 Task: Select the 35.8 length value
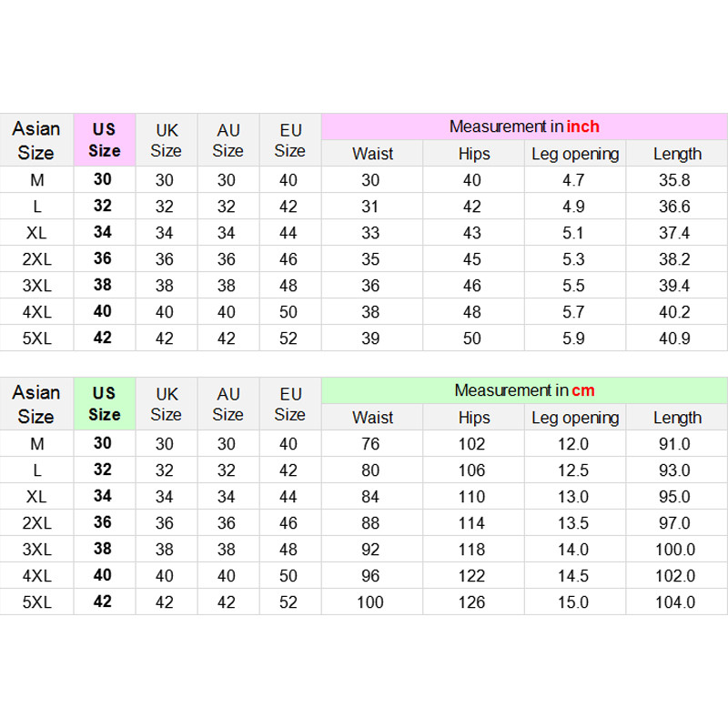pos(674,179)
